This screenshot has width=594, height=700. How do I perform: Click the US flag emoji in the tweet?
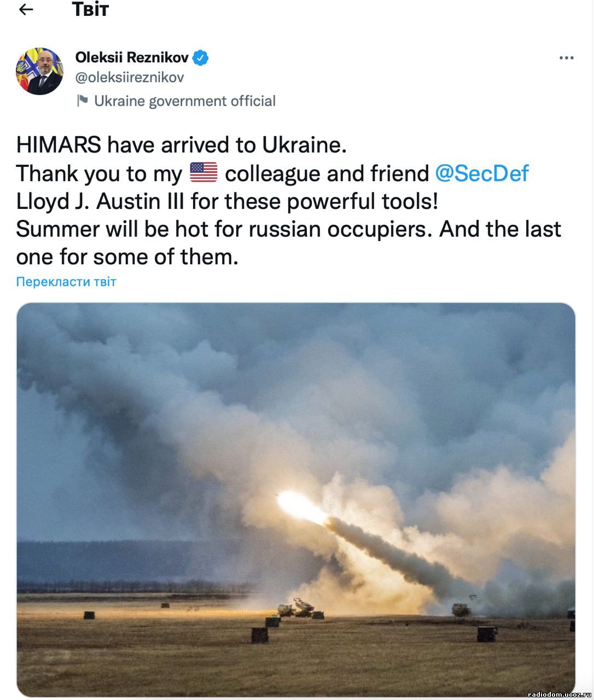[x=203, y=173]
